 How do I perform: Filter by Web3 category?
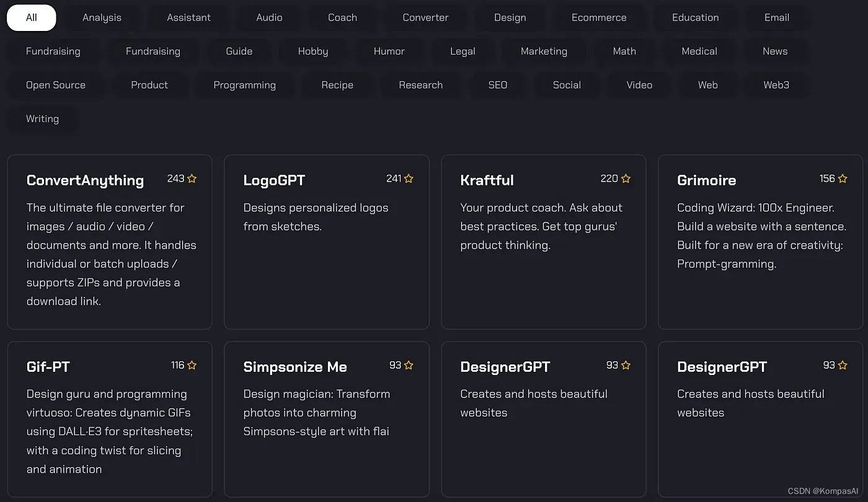tap(776, 85)
